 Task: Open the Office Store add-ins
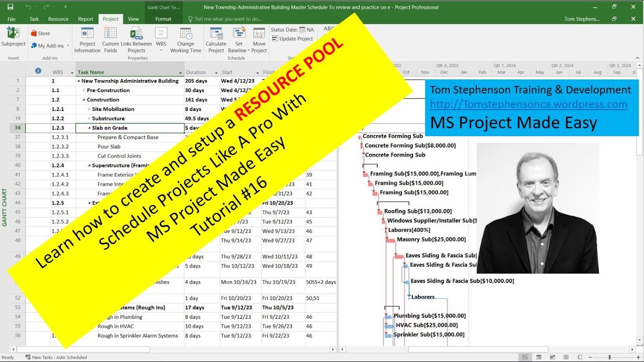click(40, 33)
